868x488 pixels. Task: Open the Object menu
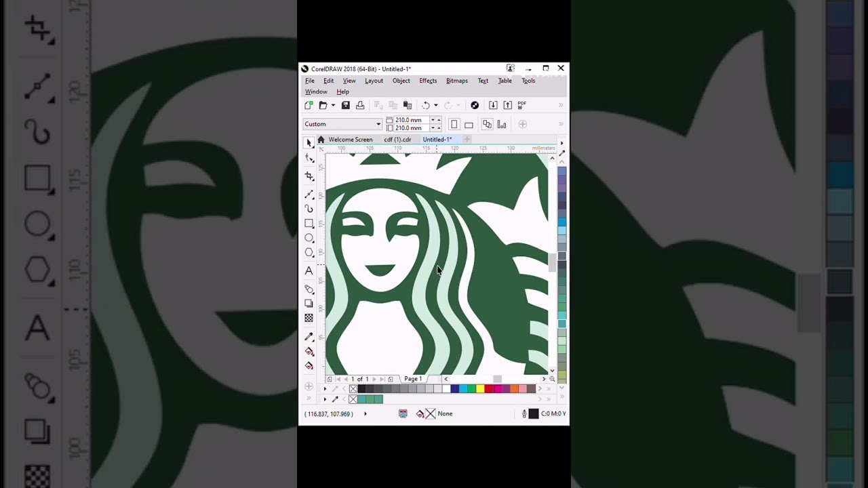point(401,81)
